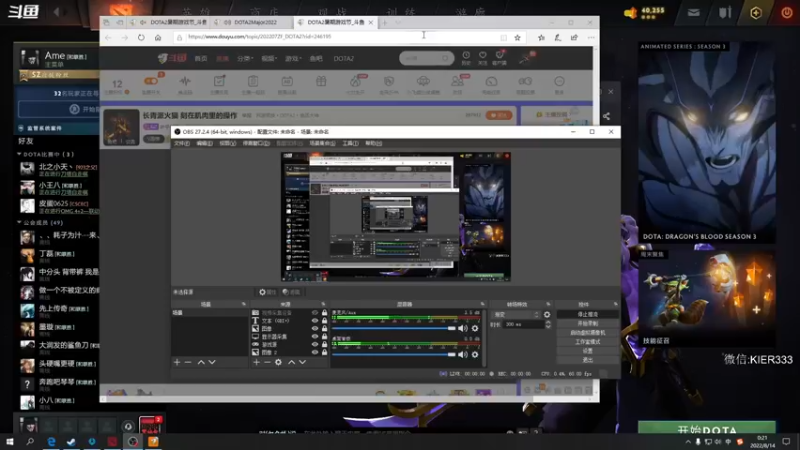Expand the Douyu games dropdown in nav bar
The height and width of the screenshot is (450, 800).
pos(292,59)
